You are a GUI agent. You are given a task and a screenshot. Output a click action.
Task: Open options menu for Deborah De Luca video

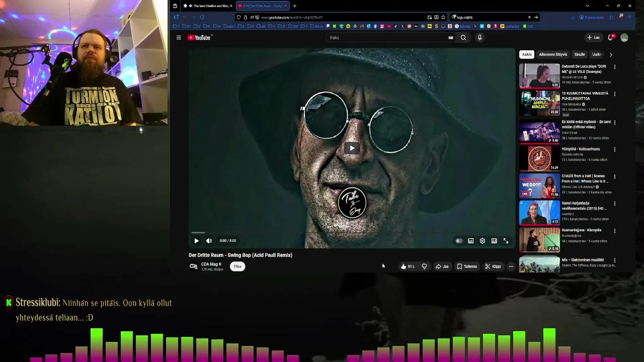pos(614,67)
